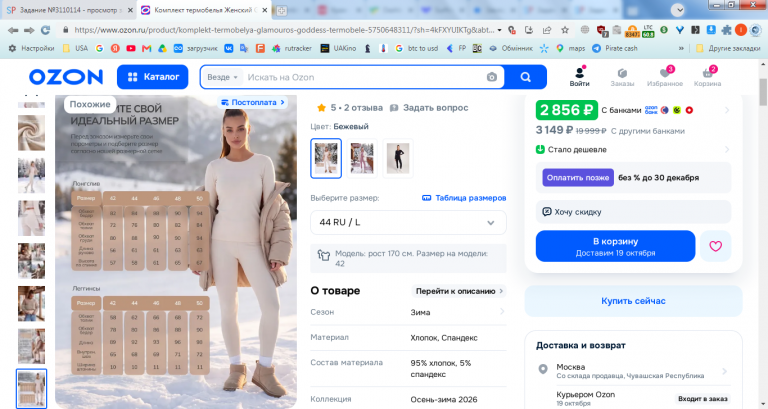Select the pink color variant thumbnail
Screen dimensions: 768x409
(362, 158)
